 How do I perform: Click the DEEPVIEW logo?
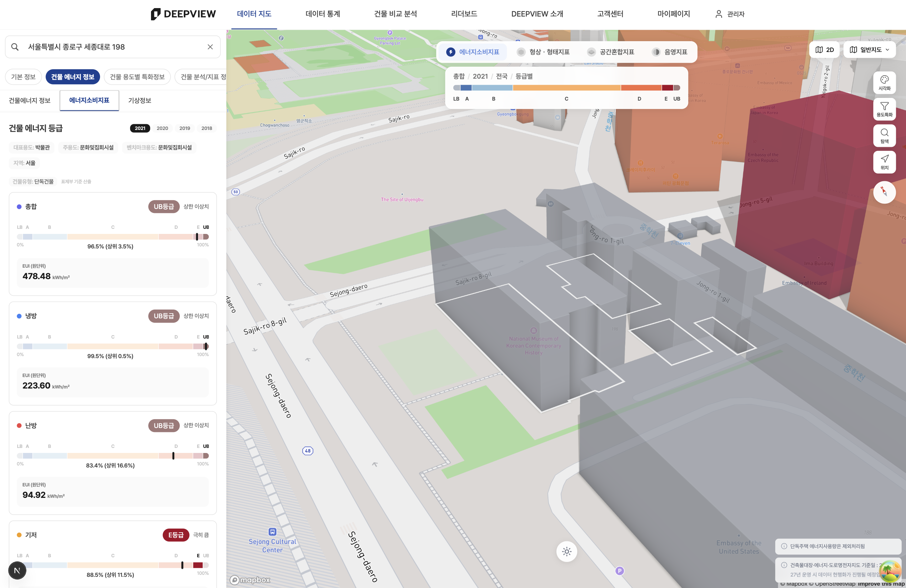(183, 14)
